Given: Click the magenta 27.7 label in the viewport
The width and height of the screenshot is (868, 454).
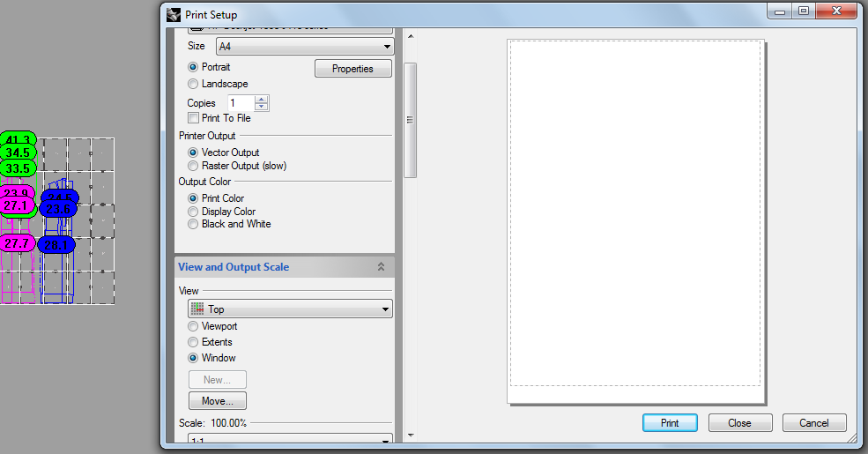Looking at the screenshot, I should coord(17,243).
